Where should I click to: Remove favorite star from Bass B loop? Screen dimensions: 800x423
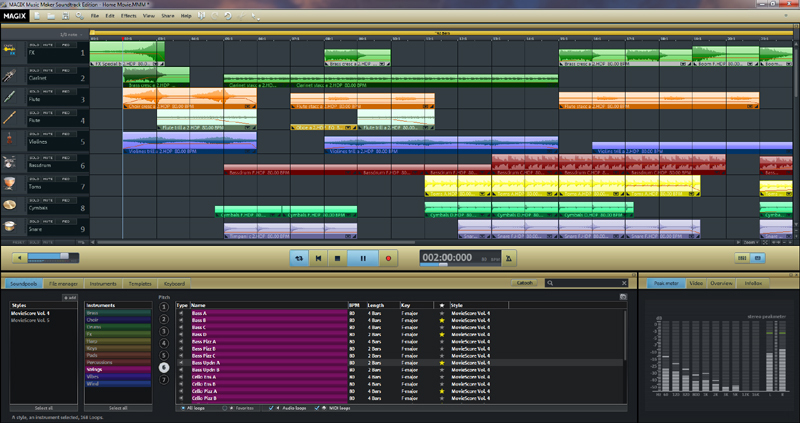[x=442, y=320]
